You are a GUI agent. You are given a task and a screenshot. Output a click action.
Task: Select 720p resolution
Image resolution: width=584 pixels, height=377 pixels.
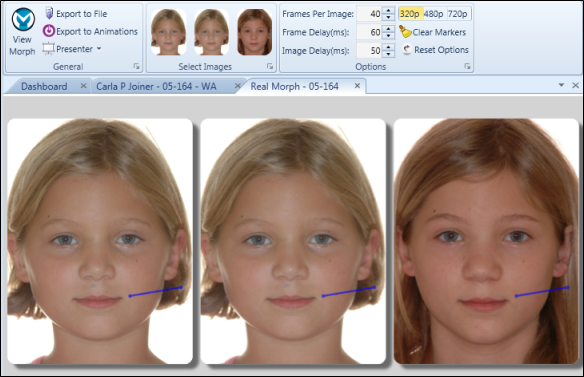tap(458, 14)
